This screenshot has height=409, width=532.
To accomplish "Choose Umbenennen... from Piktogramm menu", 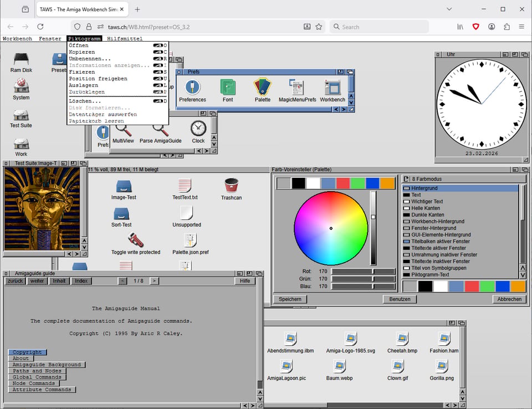I will pyautogui.click(x=117, y=59).
